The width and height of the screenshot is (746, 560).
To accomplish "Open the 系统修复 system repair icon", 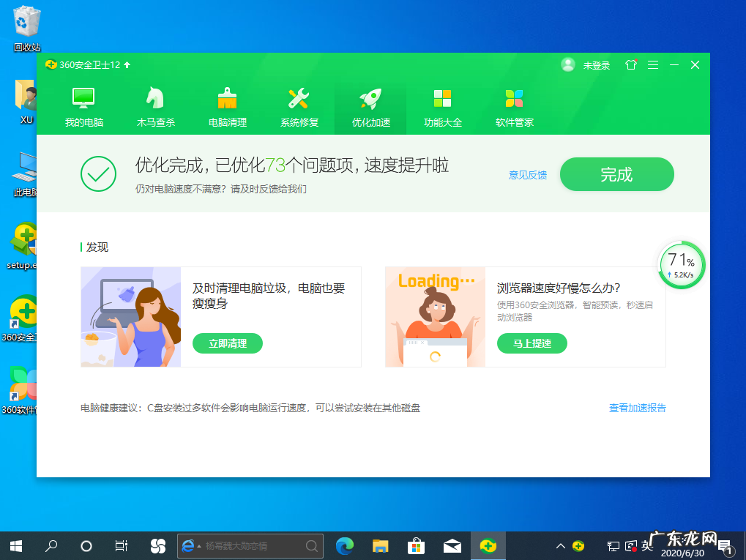I will click(x=298, y=103).
